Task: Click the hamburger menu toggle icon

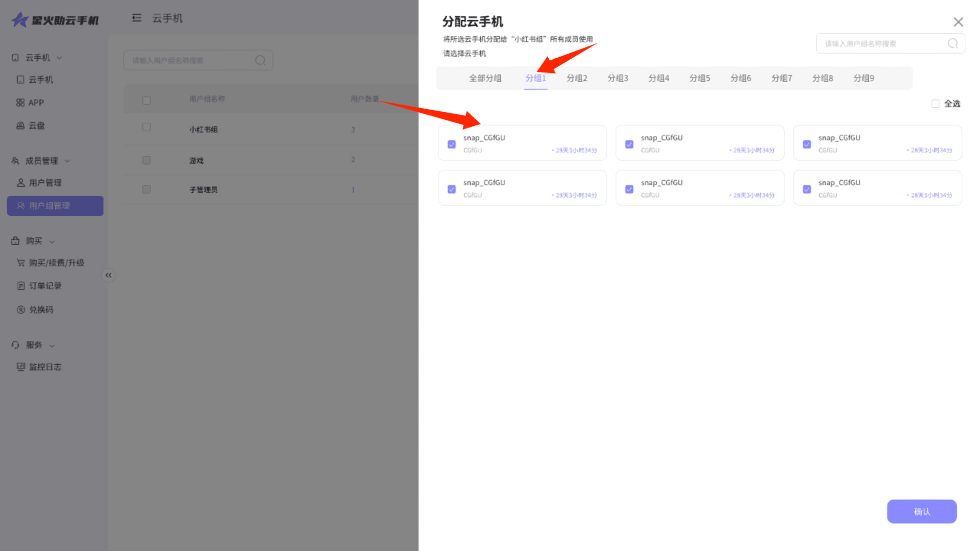Action: click(x=136, y=18)
